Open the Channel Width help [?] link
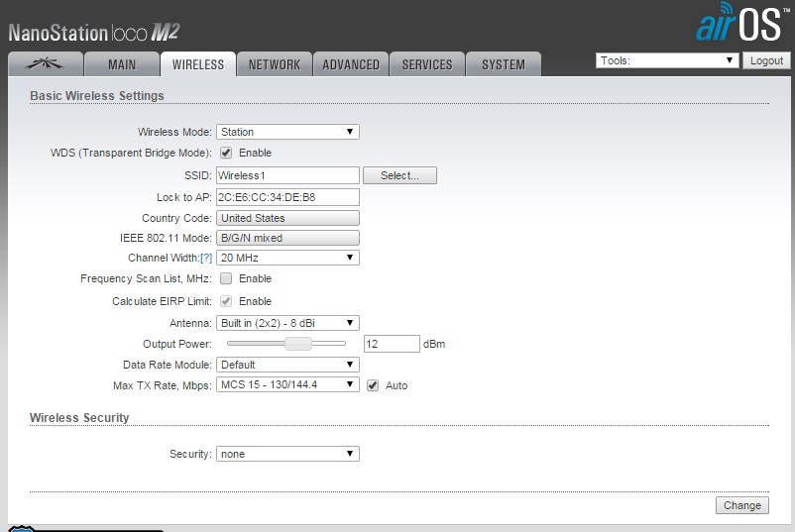This screenshot has height=532, width=795. 206,258
